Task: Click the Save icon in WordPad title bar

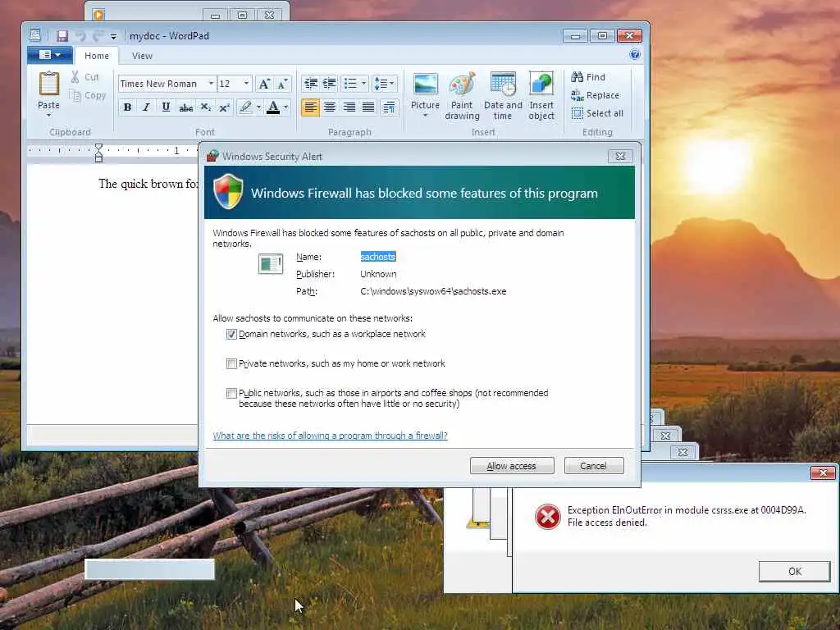Action: (x=62, y=36)
